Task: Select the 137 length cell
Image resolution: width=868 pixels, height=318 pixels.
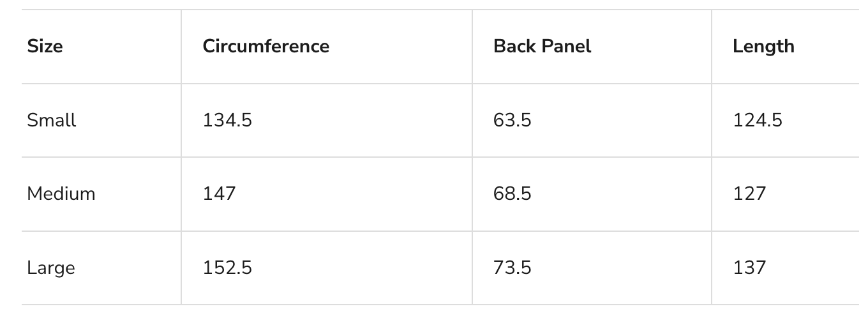Action: point(749,268)
